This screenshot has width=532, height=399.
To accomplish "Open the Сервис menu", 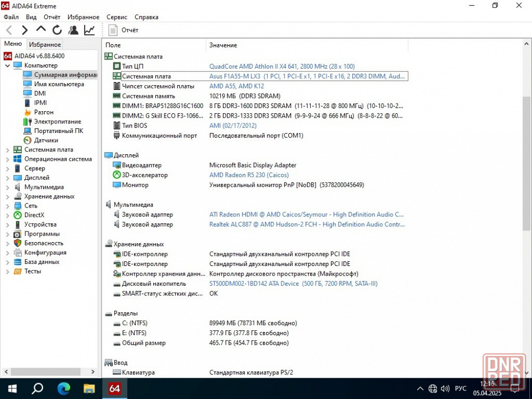I will (117, 17).
